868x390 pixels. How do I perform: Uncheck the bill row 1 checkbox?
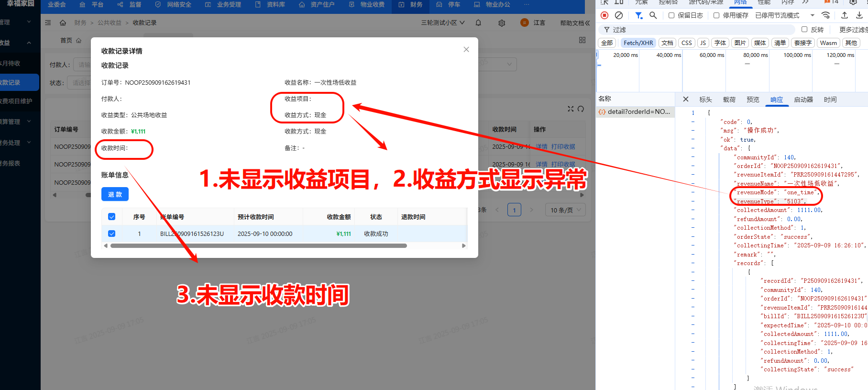pos(112,234)
